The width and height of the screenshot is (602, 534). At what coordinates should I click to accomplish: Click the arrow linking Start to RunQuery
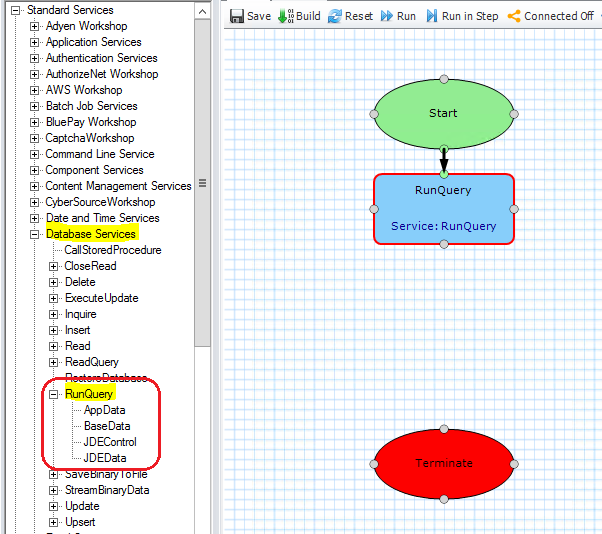point(444,160)
